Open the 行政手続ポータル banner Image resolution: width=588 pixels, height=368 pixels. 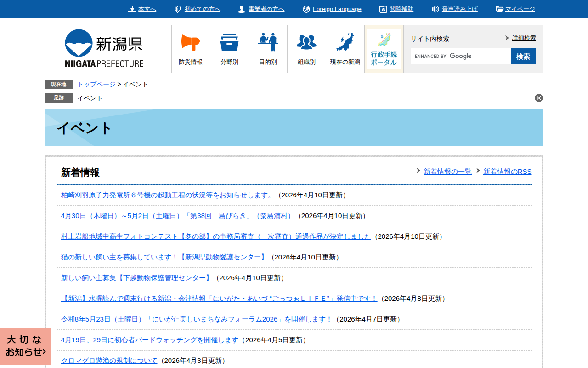384,49
